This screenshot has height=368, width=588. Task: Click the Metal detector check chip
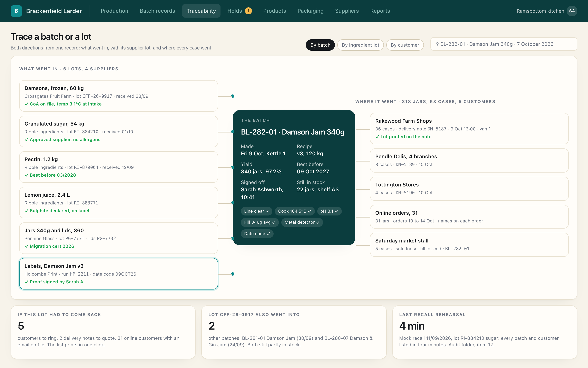302,222
